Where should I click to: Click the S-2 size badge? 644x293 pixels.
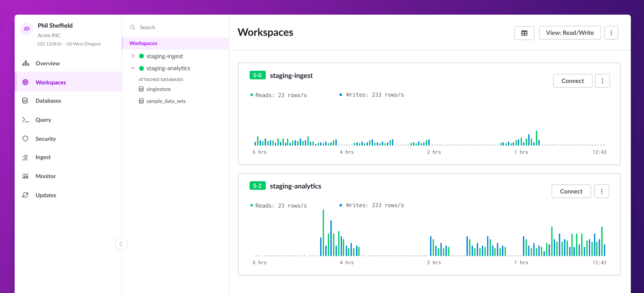[258, 186]
